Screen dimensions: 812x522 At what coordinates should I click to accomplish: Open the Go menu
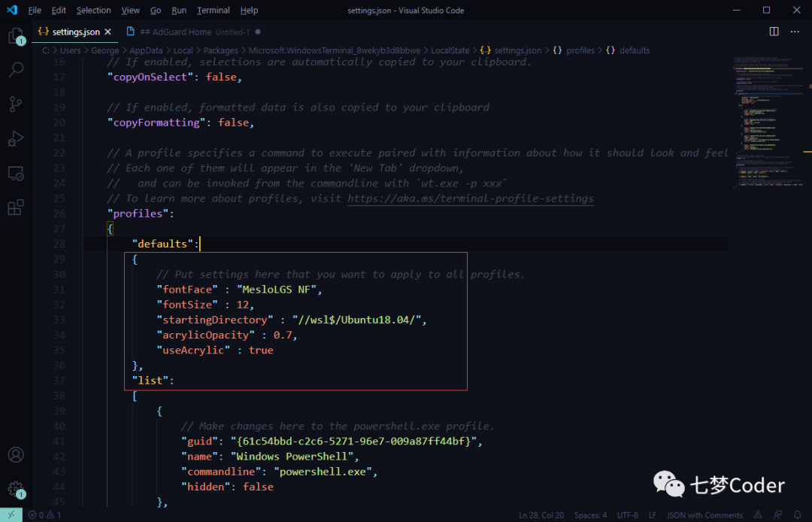tap(156, 11)
